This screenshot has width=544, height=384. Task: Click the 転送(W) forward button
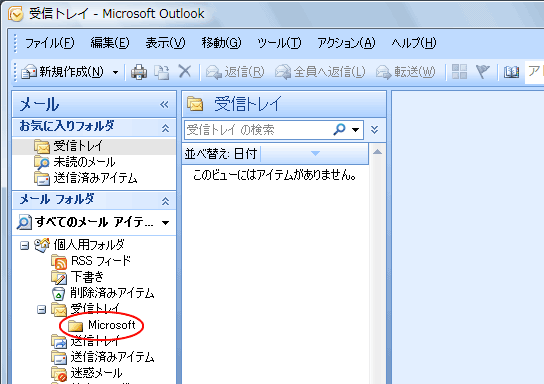tap(405, 72)
